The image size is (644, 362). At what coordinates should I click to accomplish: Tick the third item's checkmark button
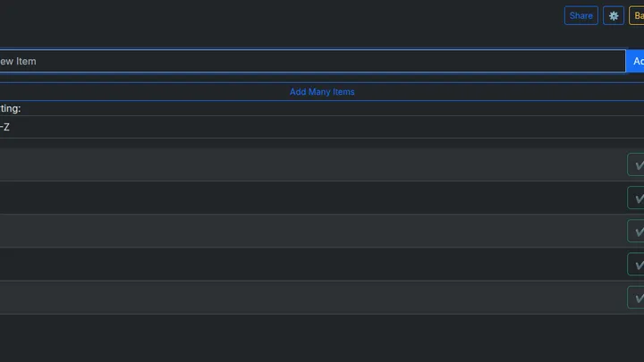[x=636, y=232]
